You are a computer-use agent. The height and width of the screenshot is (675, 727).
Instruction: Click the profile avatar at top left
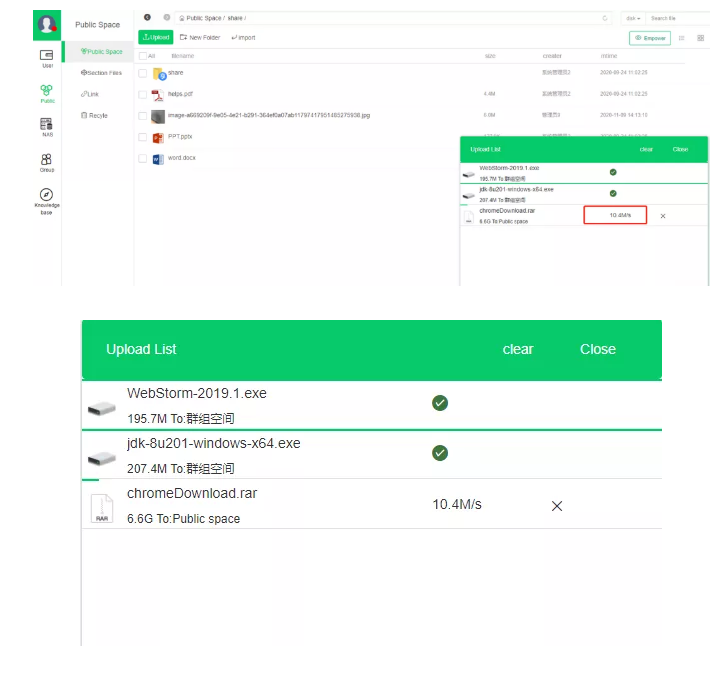coord(46,24)
